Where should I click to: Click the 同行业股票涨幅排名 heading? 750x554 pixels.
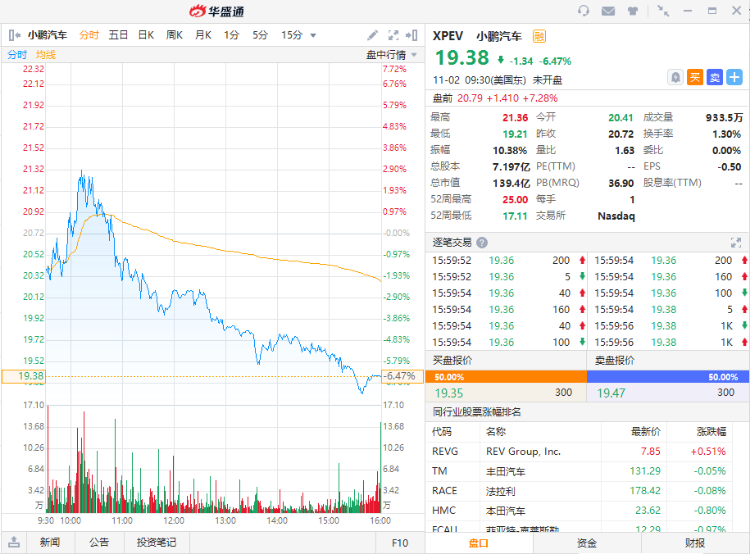tap(477, 412)
